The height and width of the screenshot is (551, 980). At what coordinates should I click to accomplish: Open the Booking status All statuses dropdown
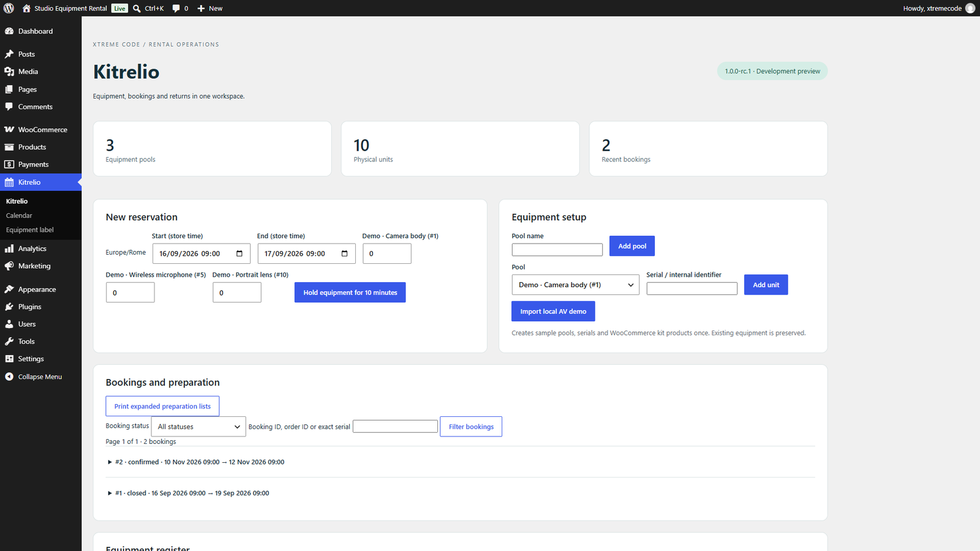pos(198,427)
